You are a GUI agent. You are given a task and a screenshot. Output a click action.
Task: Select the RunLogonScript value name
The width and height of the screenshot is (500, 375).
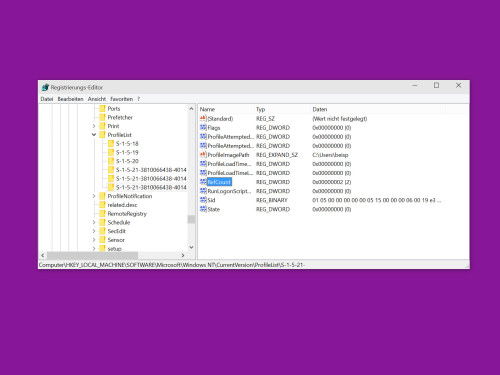pyautogui.click(x=229, y=191)
